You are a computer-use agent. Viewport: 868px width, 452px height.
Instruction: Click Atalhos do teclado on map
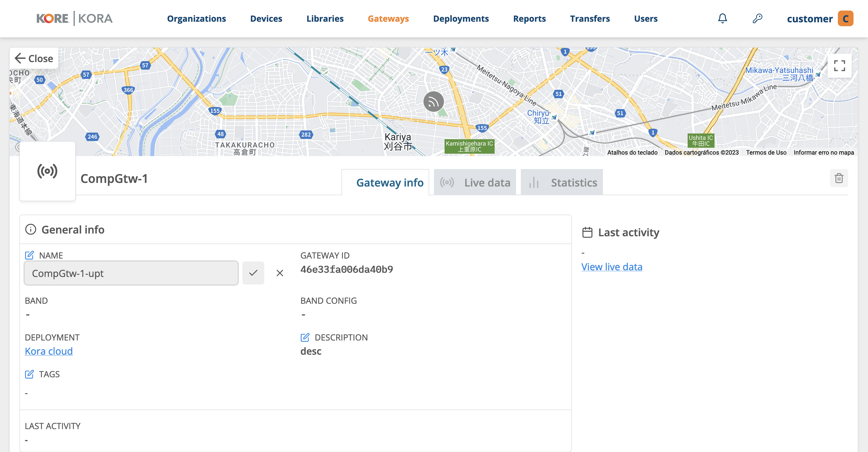(632, 152)
